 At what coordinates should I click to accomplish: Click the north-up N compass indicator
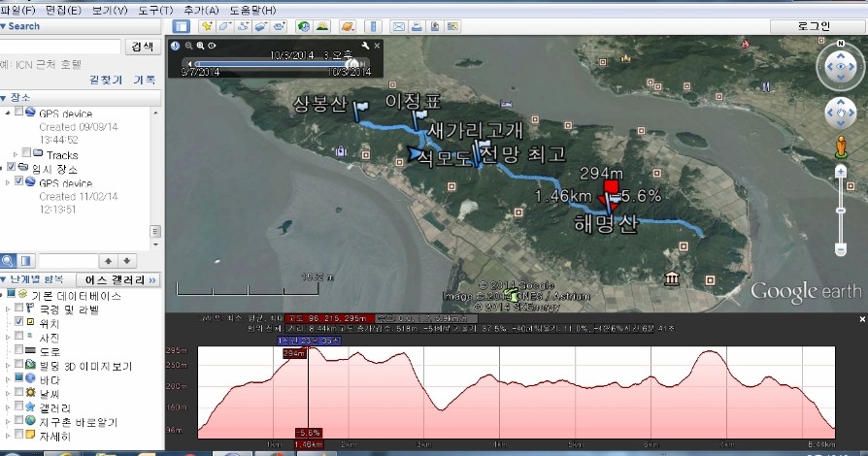tap(841, 43)
